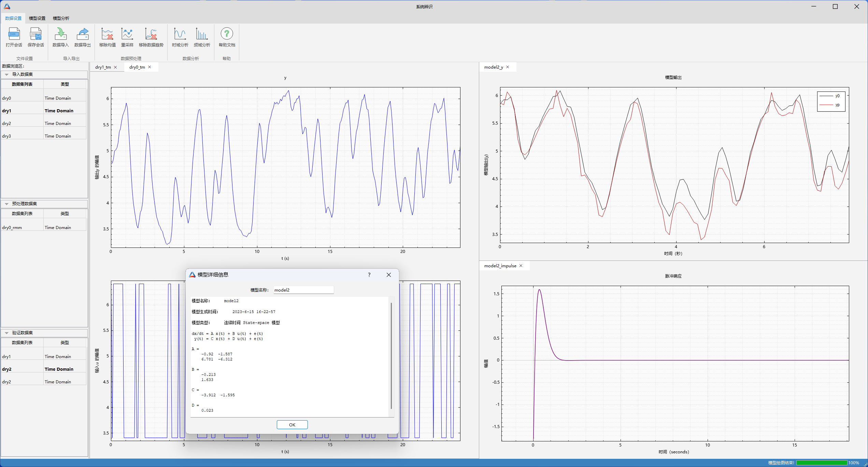Close the dry0_tm plot tab
This screenshot has width=868, height=467.
click(x=150, y=67)
